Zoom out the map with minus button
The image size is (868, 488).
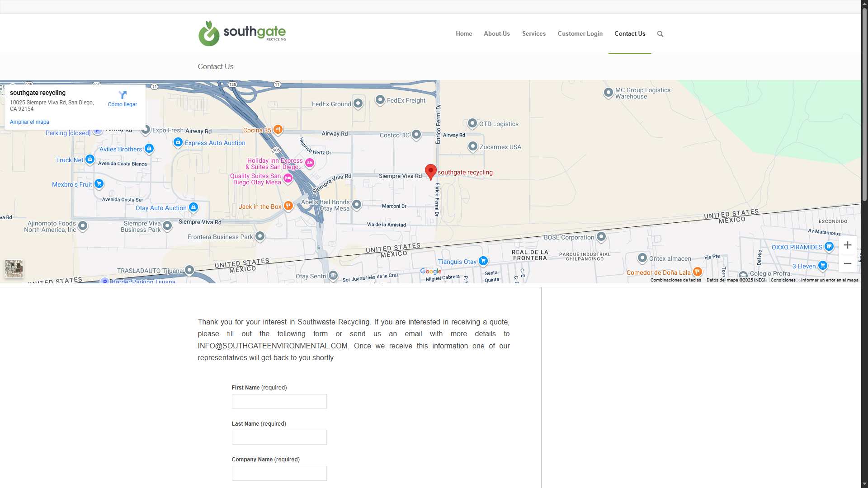point(848,263)
